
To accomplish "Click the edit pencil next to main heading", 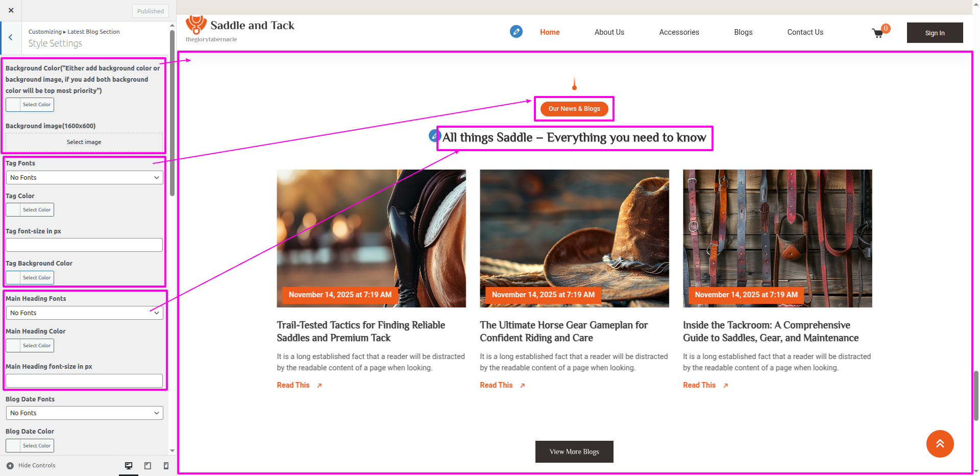I will tap(434, 136).
